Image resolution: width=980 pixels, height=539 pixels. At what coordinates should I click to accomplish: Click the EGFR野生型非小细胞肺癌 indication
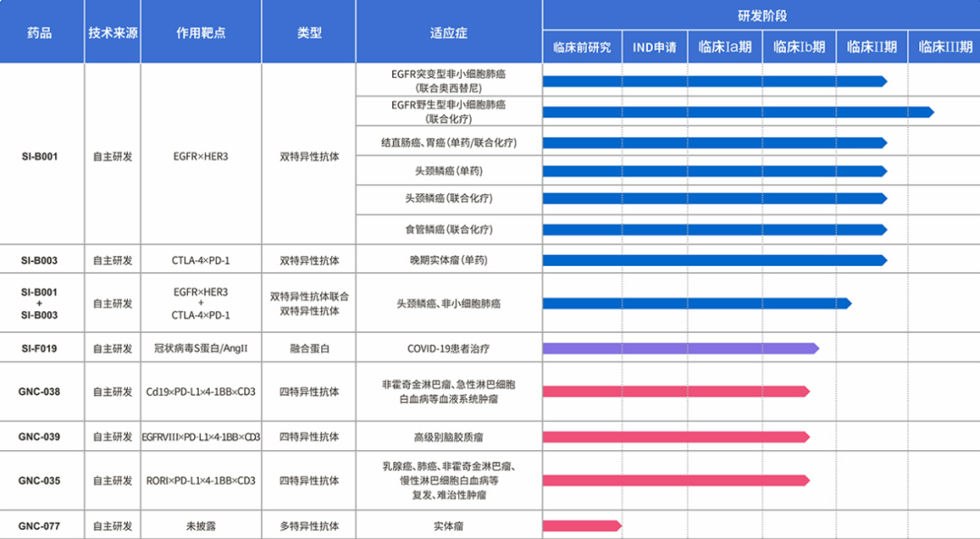pos(449,112)
